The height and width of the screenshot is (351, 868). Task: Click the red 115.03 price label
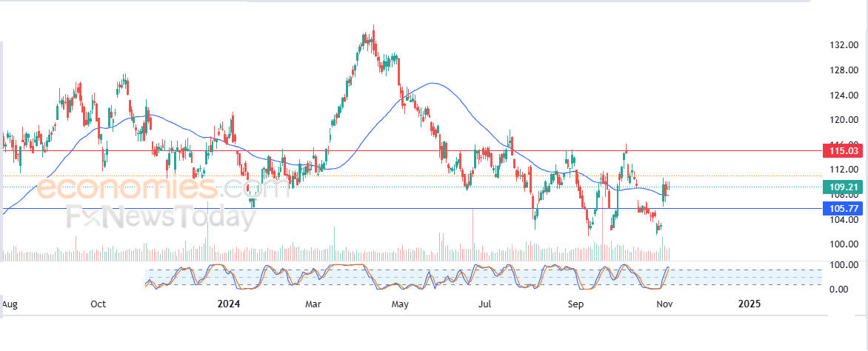844,151
